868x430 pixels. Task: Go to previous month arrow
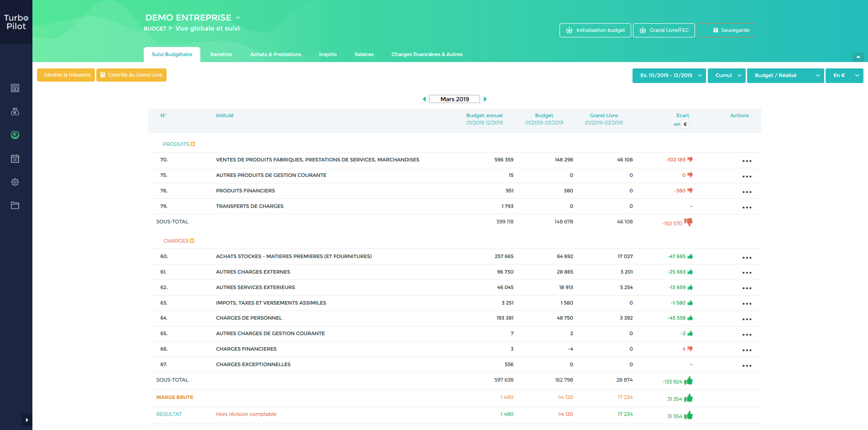click(424, 99)
